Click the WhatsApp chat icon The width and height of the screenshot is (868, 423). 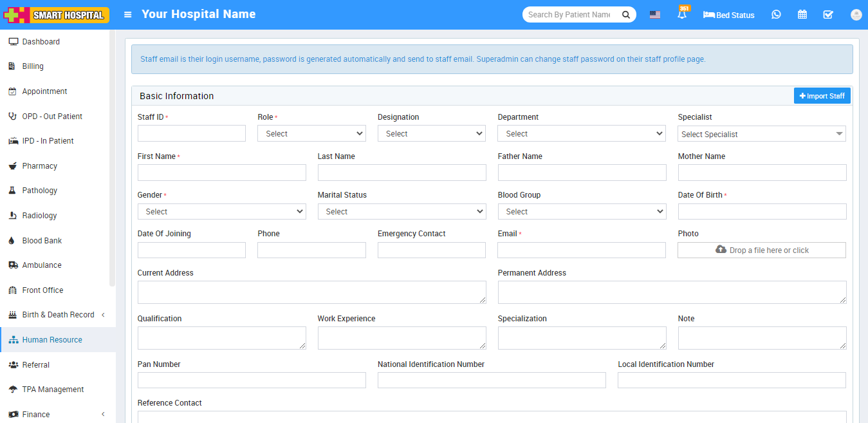point(776,15)
